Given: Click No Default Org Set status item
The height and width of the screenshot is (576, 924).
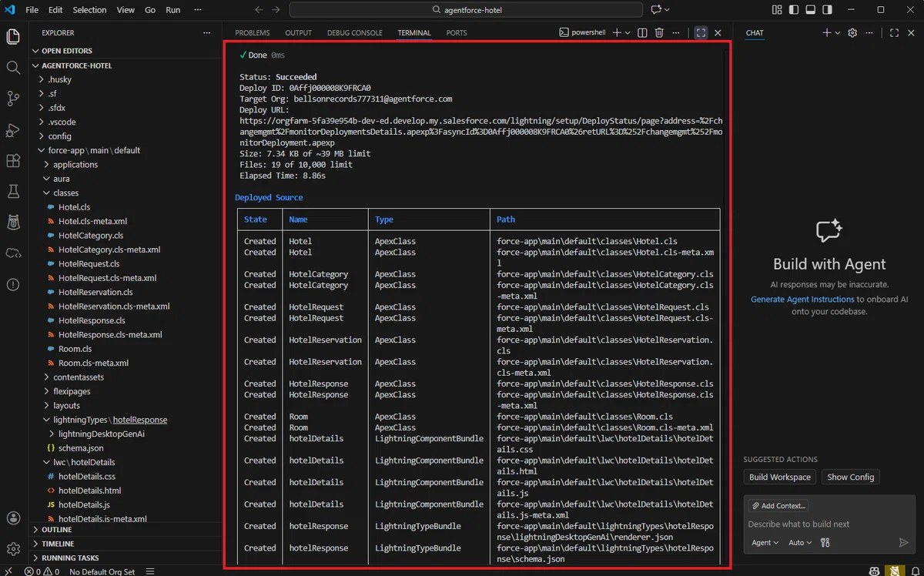Looking at the screenshot, I should [102, 571].
